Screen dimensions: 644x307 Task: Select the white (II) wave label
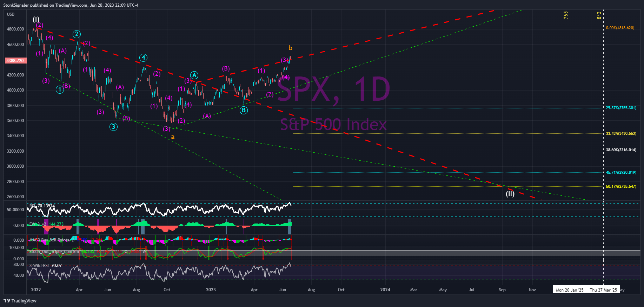[x=510, y=193]
